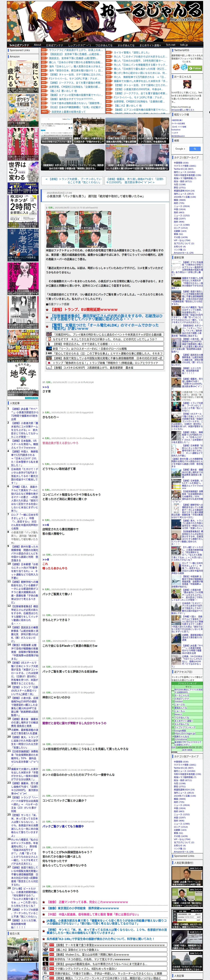
Task: Open category 政治・政府 (6711)
Action: point(183,181)
